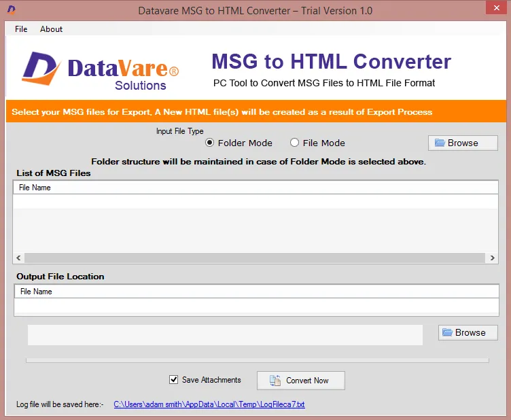Click the DataVare Solutions logo
511x420 pixels.
coord(101,70)
